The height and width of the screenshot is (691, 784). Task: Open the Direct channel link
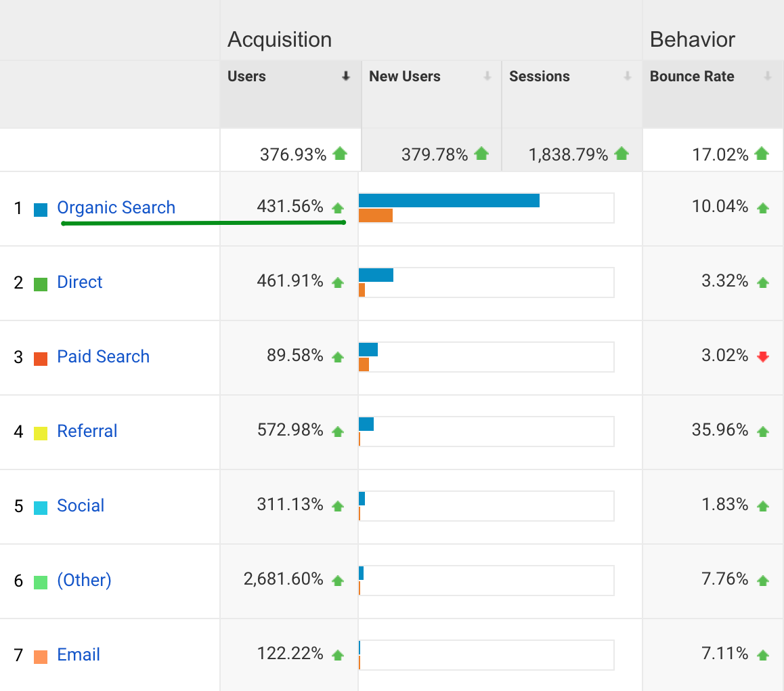coord(80,282)
